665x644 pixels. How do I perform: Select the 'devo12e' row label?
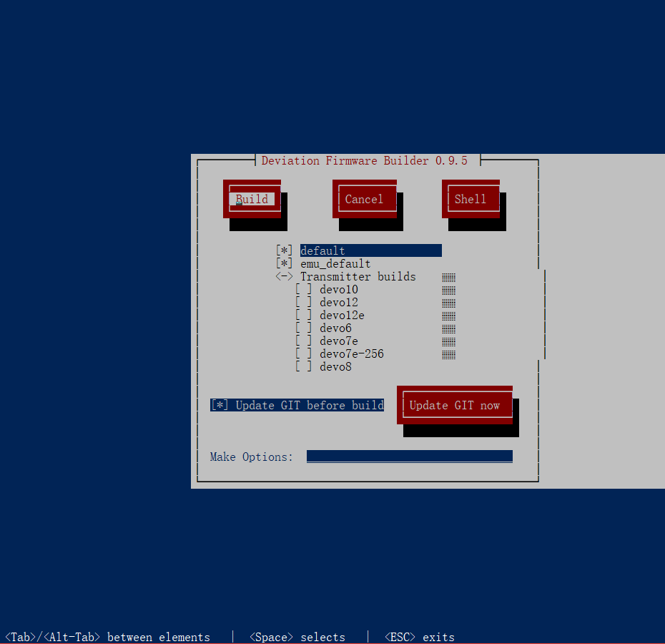click(x=342, y=315)
